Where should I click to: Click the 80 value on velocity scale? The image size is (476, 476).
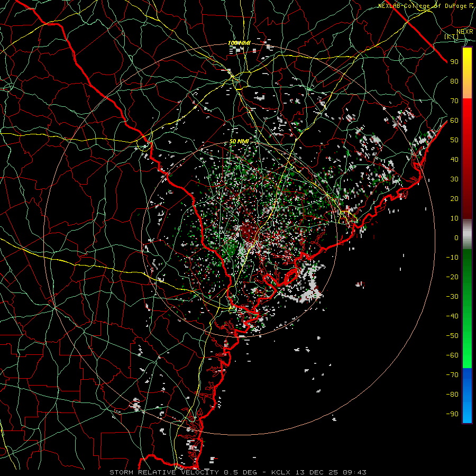(454, 81)
